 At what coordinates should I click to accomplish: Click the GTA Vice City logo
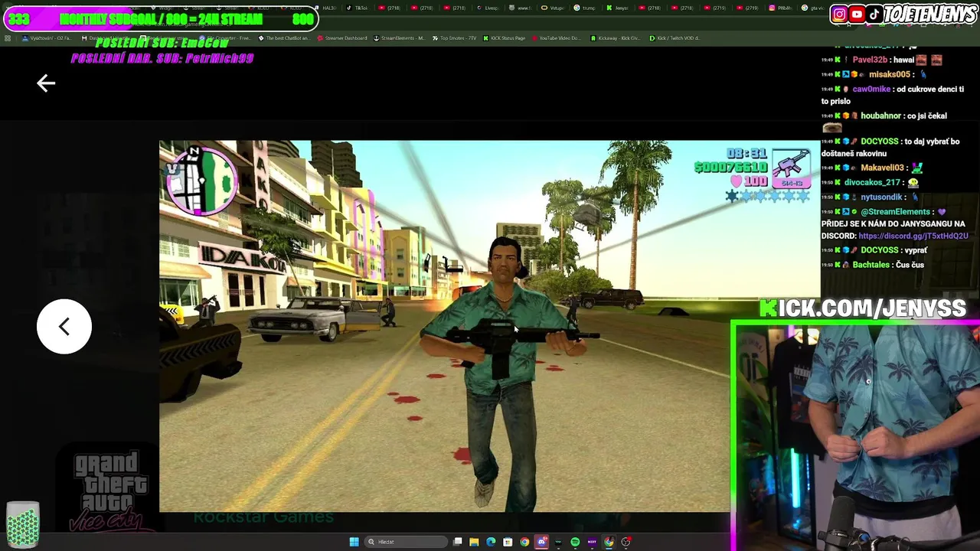pyautogui.click(x=109, y=491)
